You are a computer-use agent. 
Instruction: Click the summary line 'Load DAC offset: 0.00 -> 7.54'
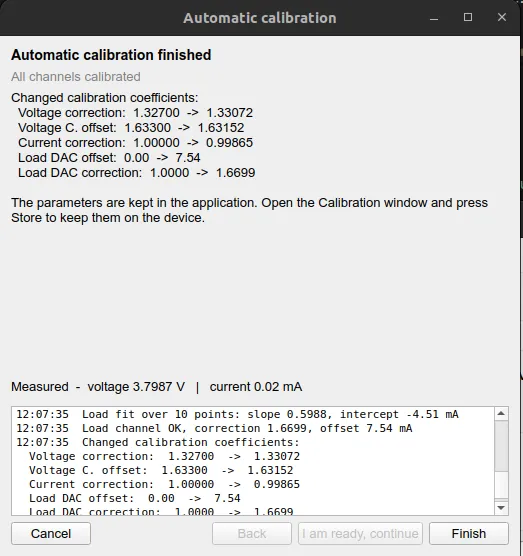click(109, 157)
